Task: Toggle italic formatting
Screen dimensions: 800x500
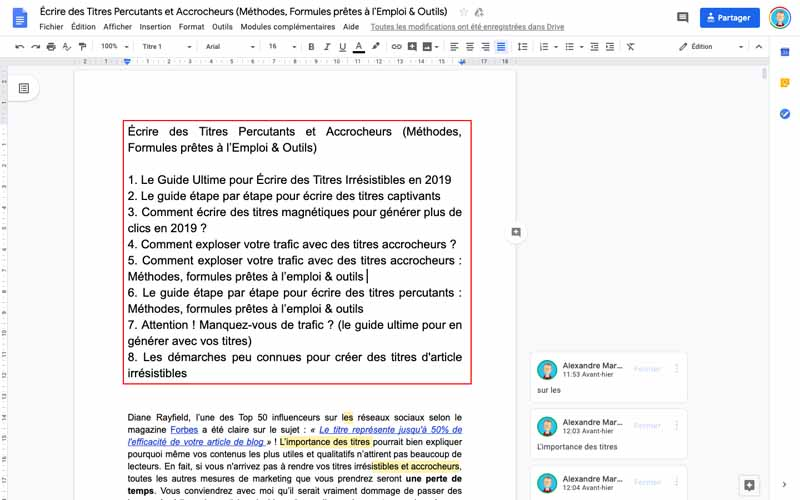Action: [327, 46]
